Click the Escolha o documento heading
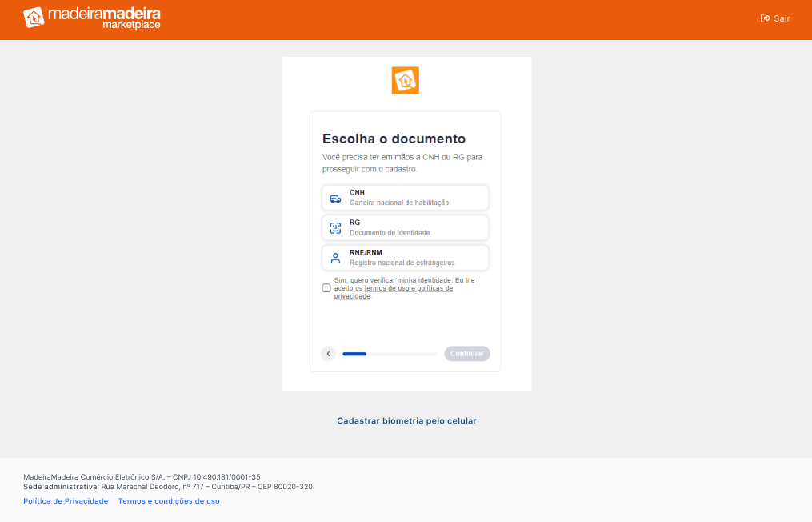812x522 pixels. coord(394,139)
